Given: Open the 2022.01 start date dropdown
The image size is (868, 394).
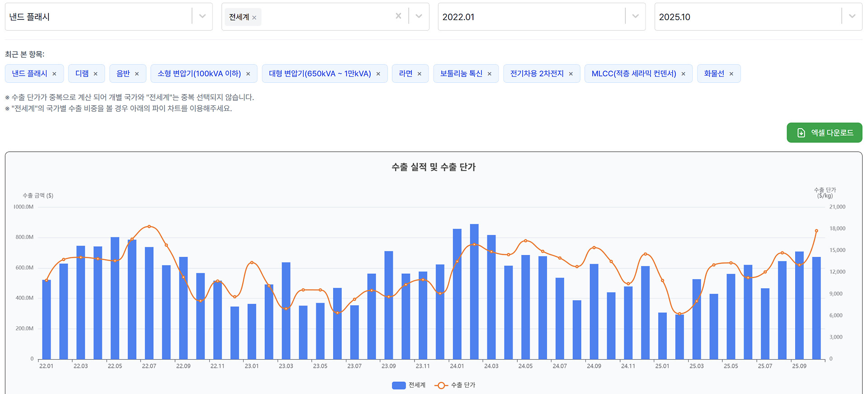Looking at the screenshot, I should 635,16.
